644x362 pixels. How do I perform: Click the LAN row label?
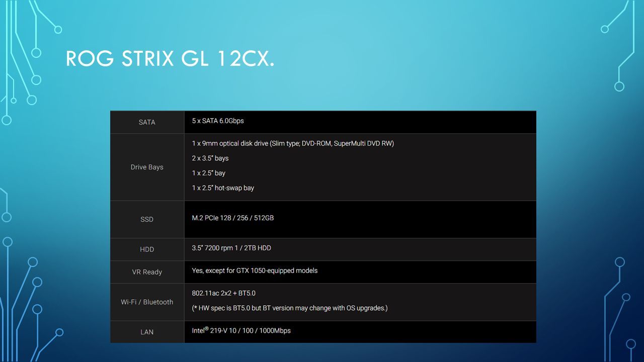coord(147,332)
